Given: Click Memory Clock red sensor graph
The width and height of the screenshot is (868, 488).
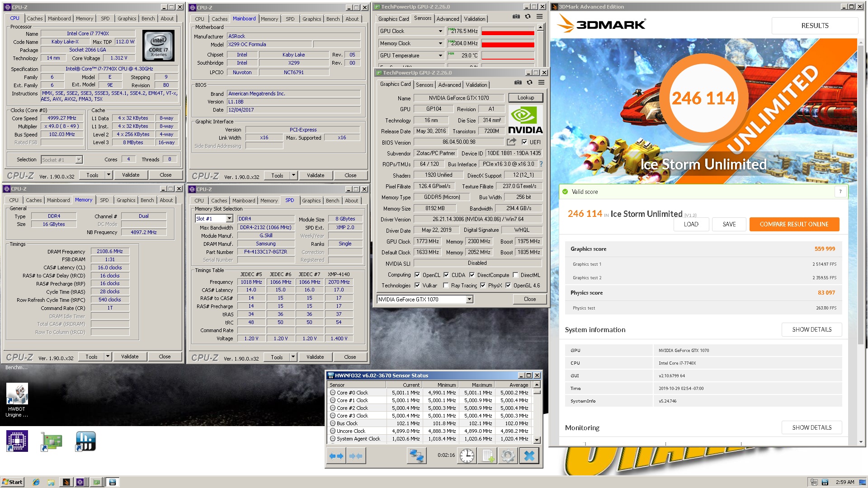Looking at the screenshot, I should coord(508,43).
